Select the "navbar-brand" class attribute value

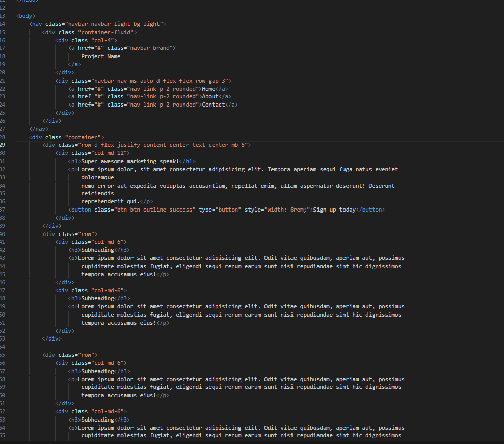(153, 48)
